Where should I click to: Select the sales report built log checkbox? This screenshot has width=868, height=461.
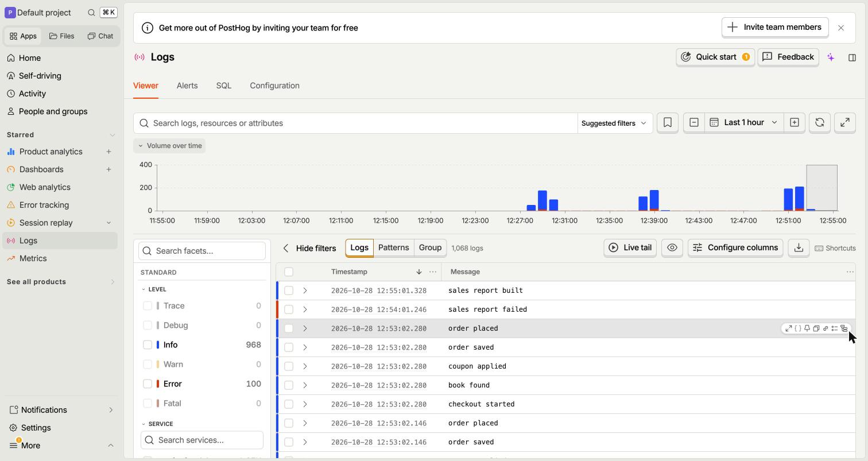pyautogui.click(x=289, y=290)
